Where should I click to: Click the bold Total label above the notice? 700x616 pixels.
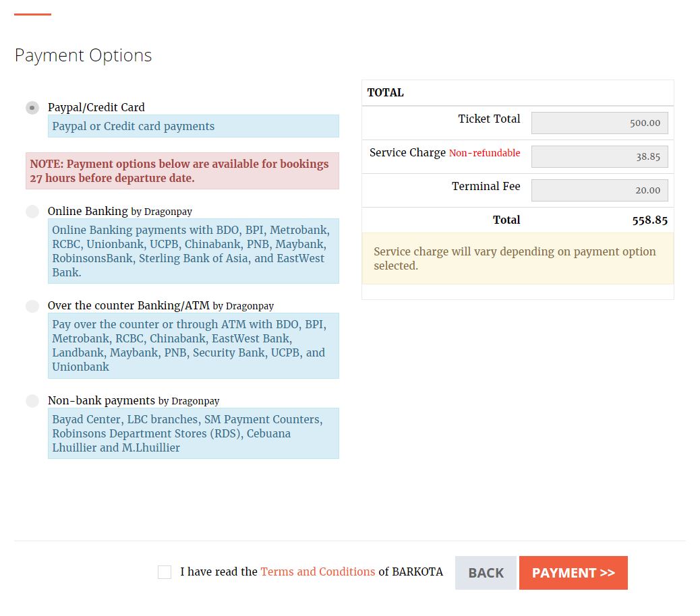click(x=506, y=220)
